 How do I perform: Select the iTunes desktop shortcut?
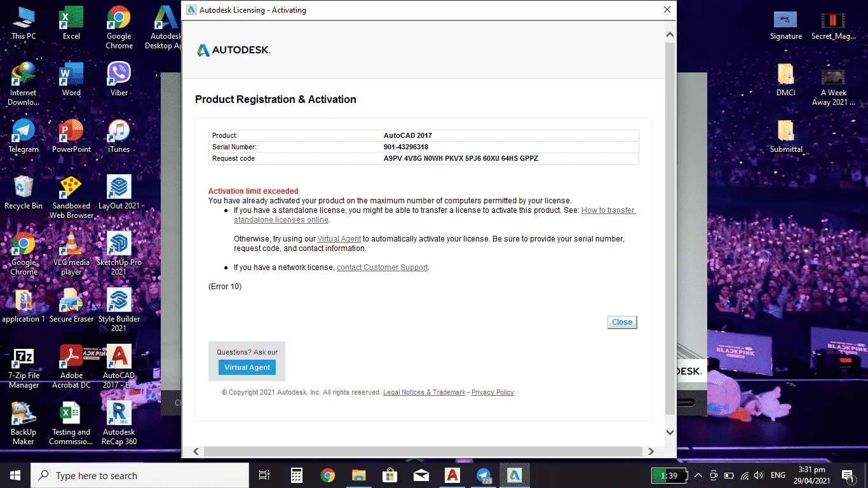(x=119, y=136)
